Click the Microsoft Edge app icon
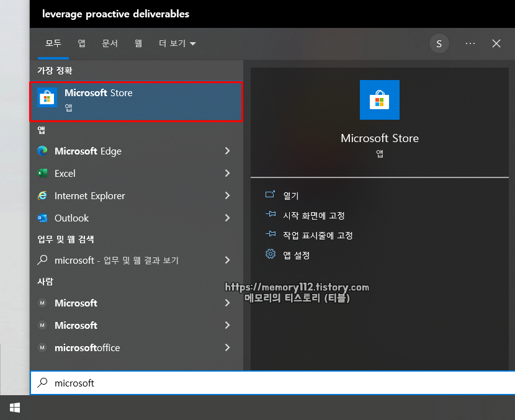The width and height of the screenshot is (515, 420). pos(42,151)
